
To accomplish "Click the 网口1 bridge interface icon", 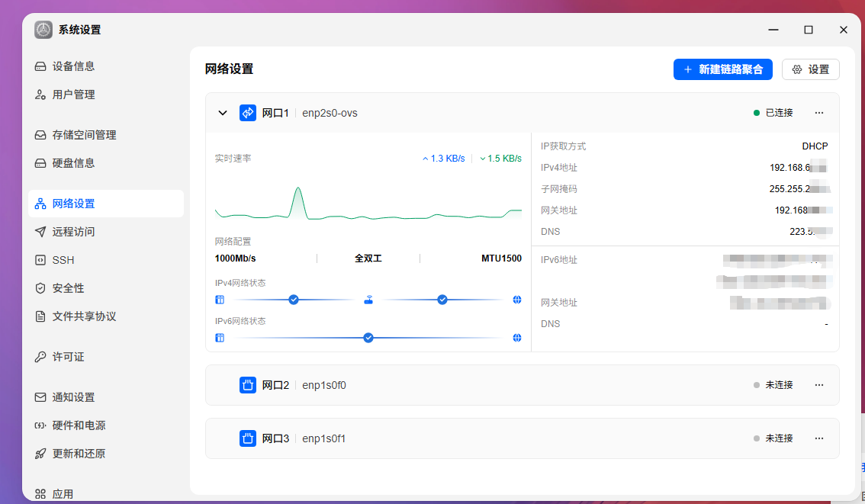I will (x=248, y=113).
